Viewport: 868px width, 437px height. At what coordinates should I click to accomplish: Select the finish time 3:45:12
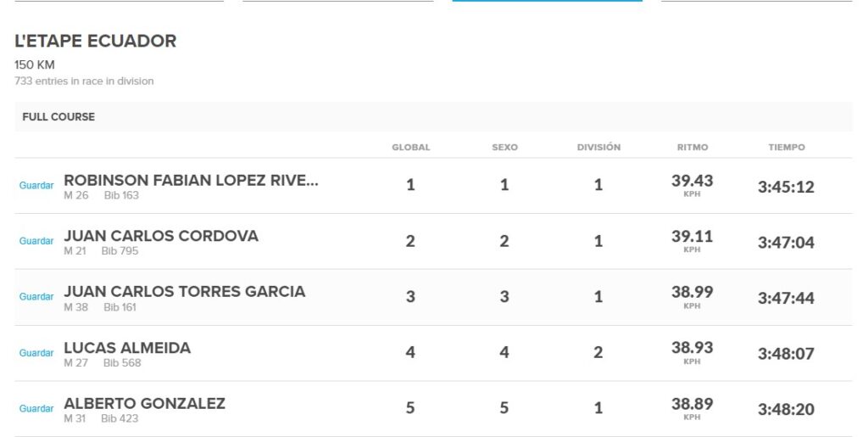point(786,187)
